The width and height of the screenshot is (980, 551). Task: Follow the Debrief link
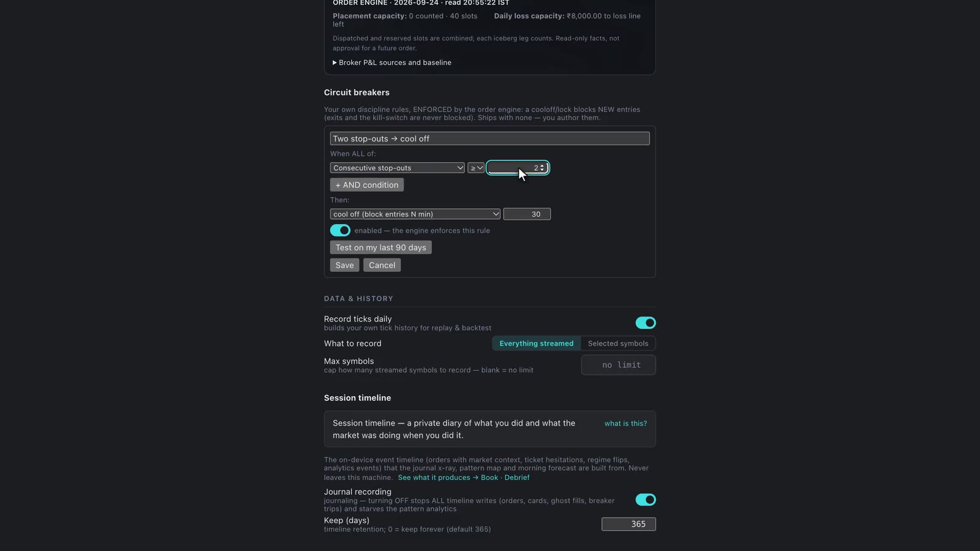coord(517,478)
